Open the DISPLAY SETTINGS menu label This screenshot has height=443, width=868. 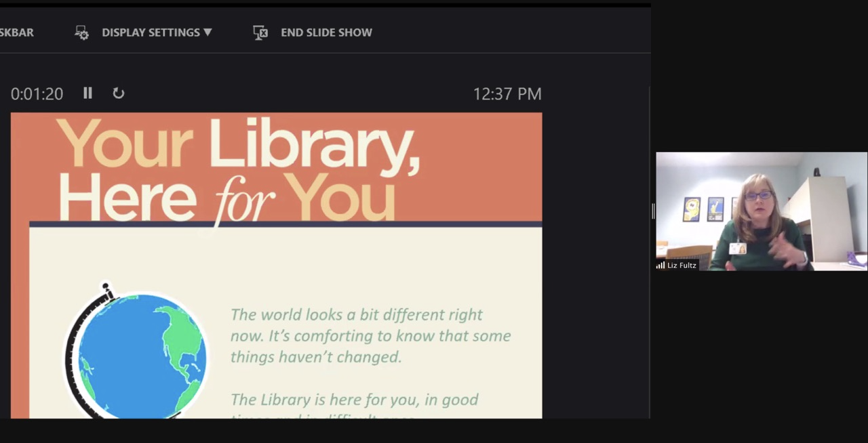pyautogui.click(x=151, y=33)
